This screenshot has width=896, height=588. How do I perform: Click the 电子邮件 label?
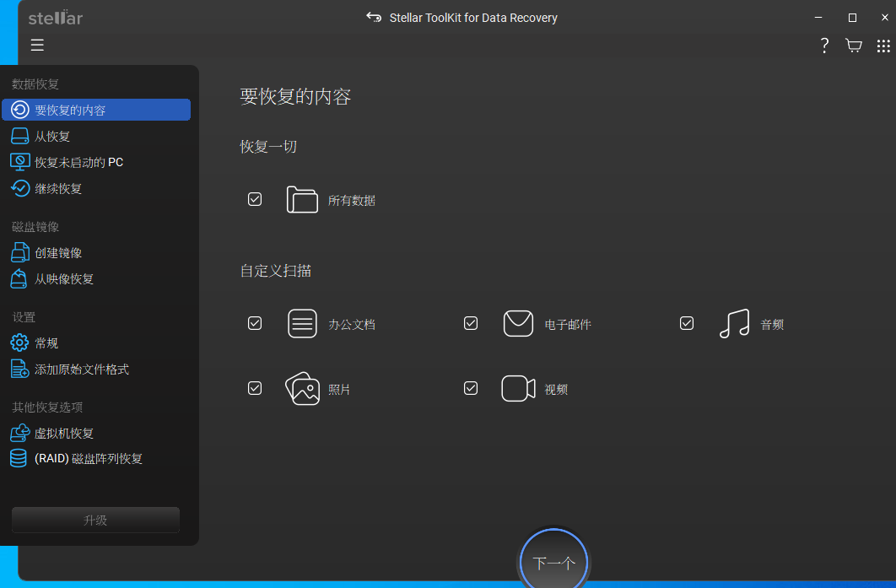click(x=568, y=325)
